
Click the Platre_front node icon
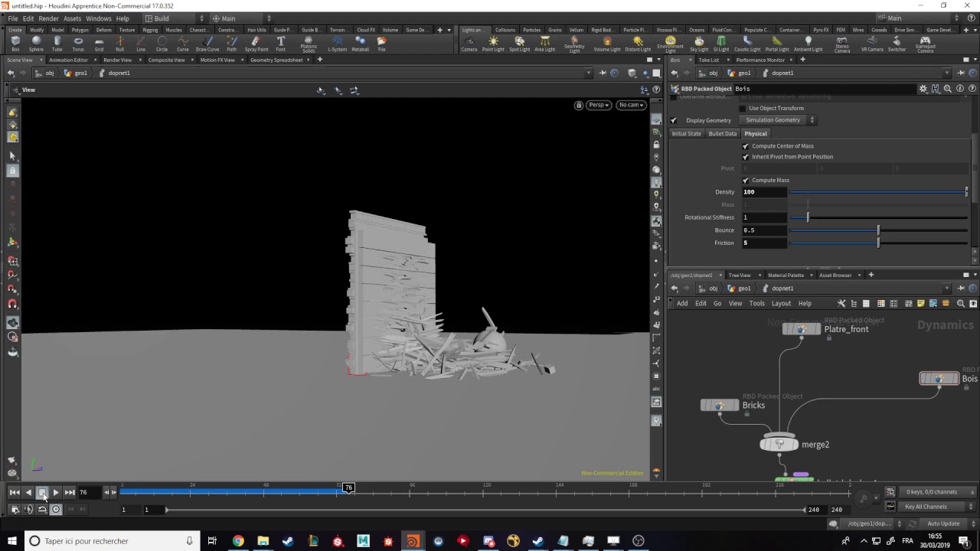click(801, 329)
